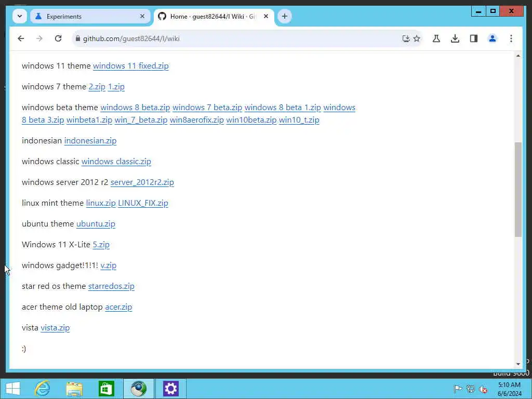Click the network tray icon
532x399 pixels.
pos(470,389)
